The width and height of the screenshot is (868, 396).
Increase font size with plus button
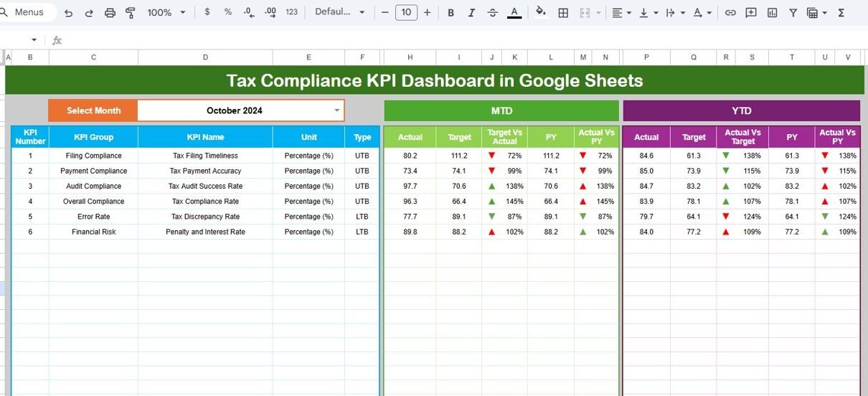[x=428, y=13]
